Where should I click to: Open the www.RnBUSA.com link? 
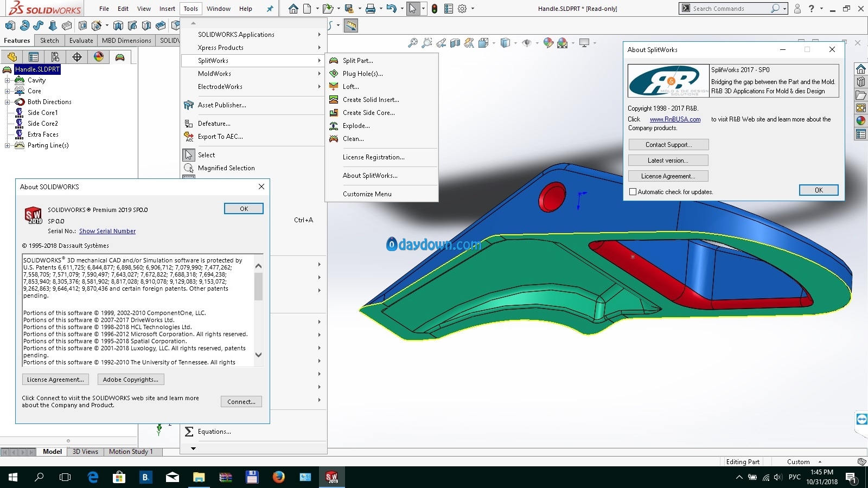(x=675, y=119)
